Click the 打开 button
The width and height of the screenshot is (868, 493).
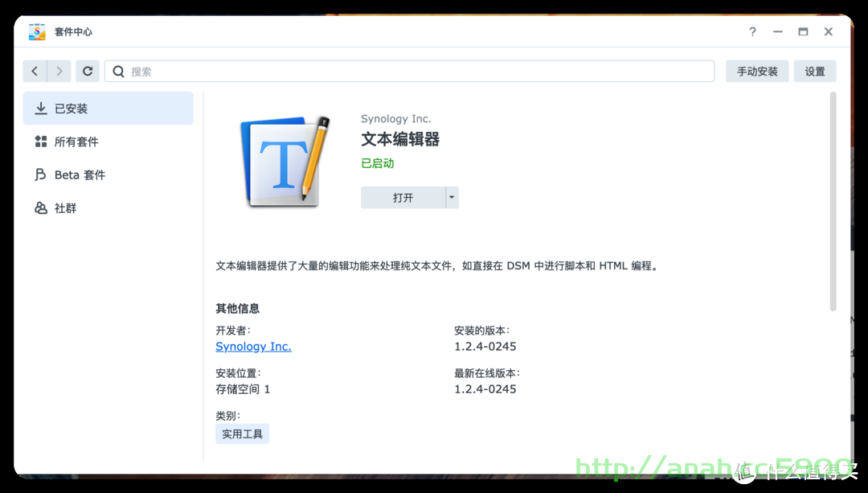click(403, 197)
